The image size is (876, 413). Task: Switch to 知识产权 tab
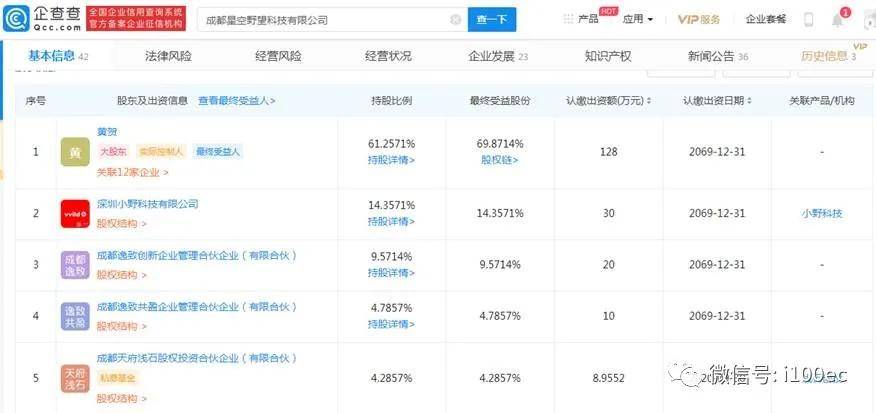pos(608,56)
